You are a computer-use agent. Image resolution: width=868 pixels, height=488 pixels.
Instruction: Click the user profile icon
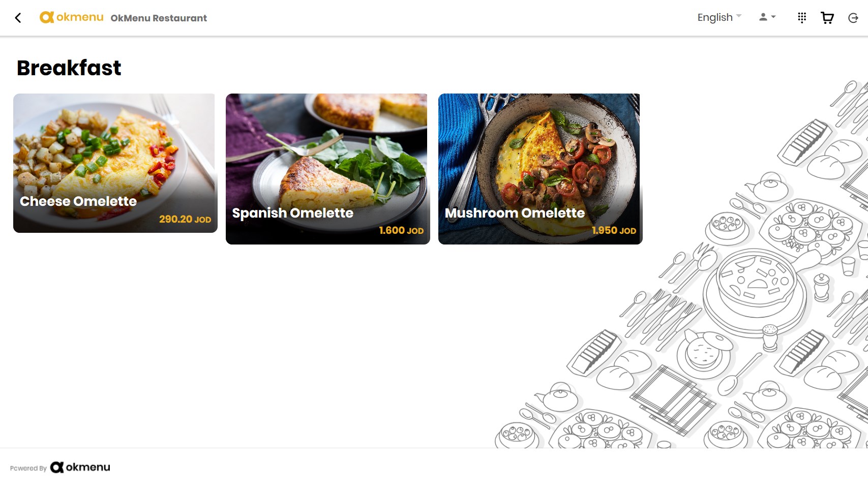pyautogui.click(x=763, y=17)
